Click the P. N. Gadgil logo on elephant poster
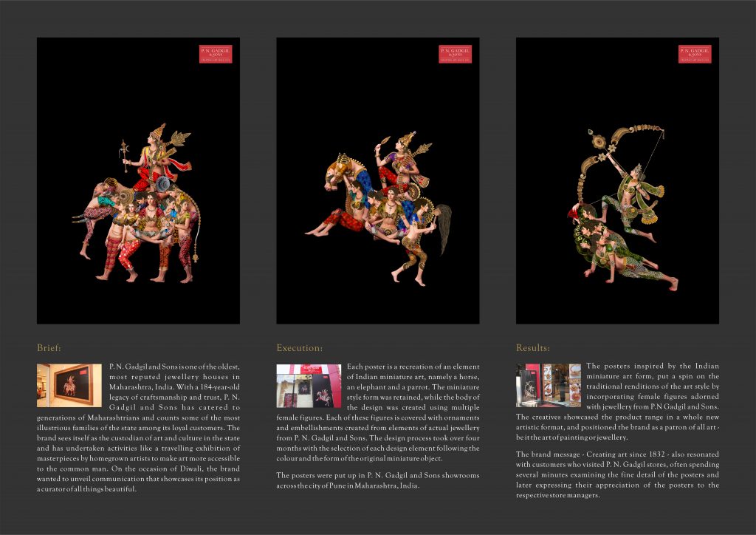 pos(216,54)
